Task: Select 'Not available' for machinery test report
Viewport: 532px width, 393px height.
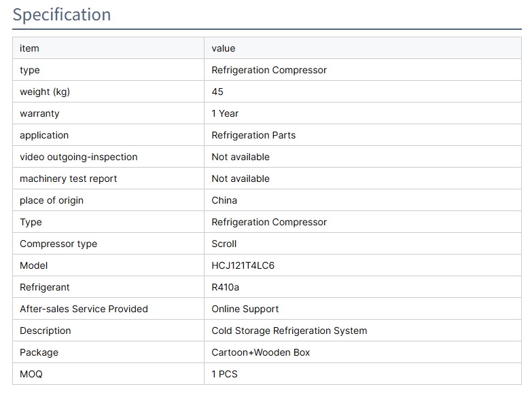Action: pyautogui.click(x=241, y=179)
